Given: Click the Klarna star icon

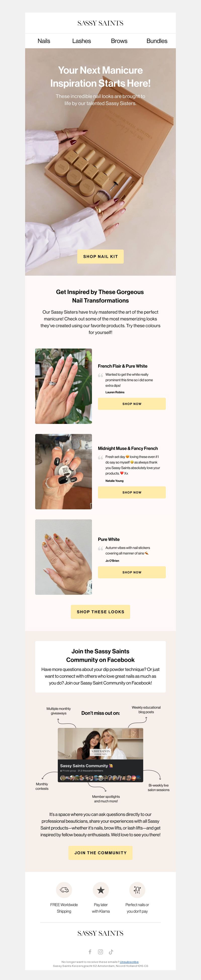Looking at the screenshot, I should point(101,890).
